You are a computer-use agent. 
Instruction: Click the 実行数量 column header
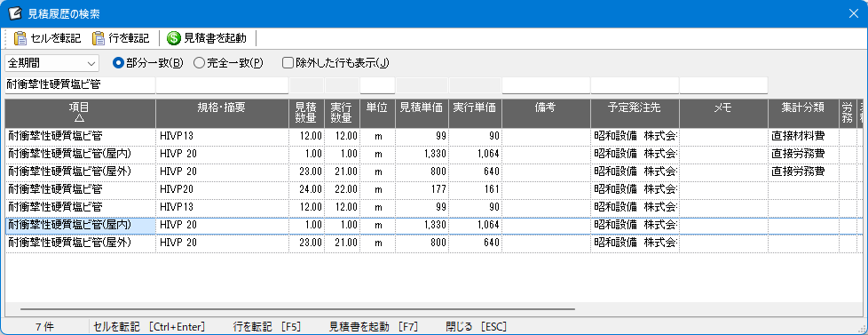tap(342, 113)
